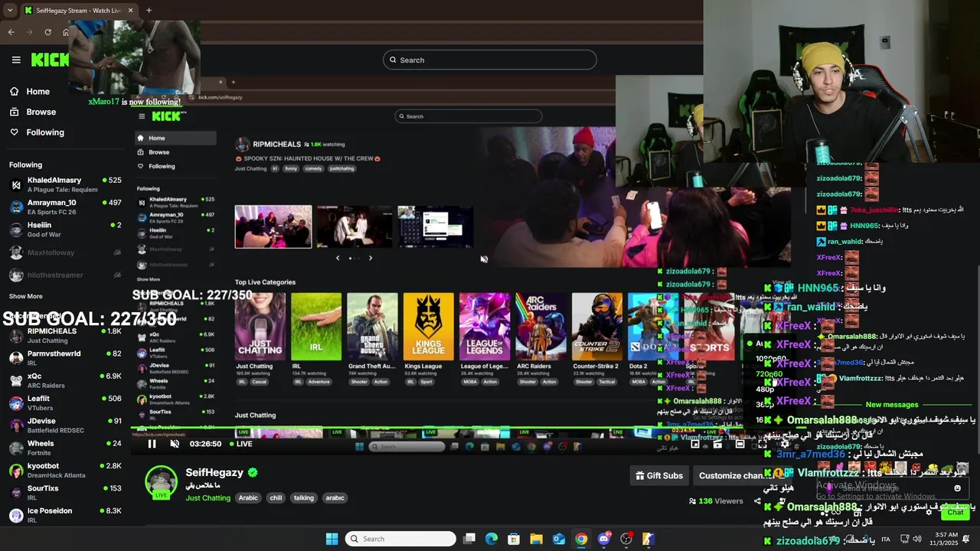Select the SeifHegazy Stream browser tab
This screenshot has height=551, width=980.
click(x=78, y=11)
